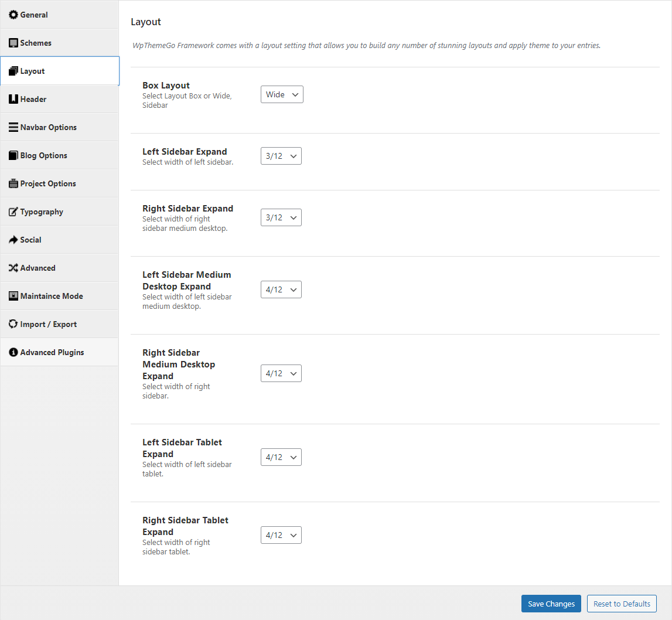Screen dimensions: 672x620
Task: Click the Navbar Options hamburger icon
Action: point(13,127)
